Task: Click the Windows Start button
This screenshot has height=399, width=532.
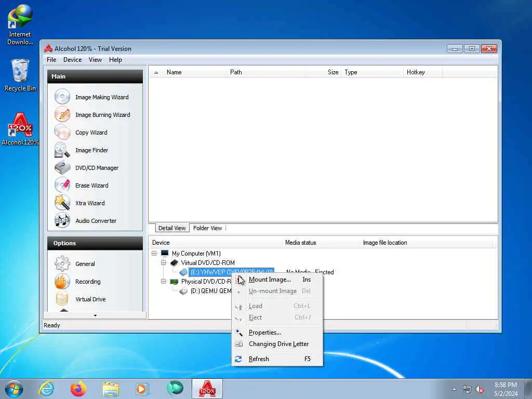Action: coord(14,389)
